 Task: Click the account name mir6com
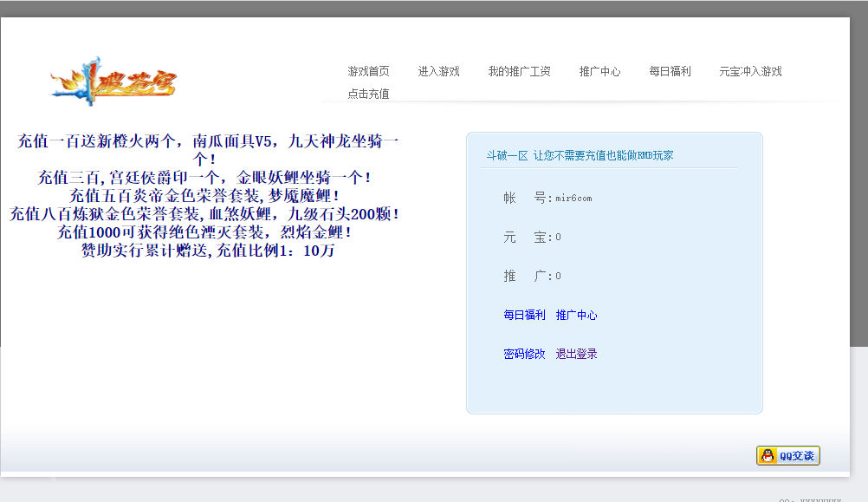tap(573, 199)
